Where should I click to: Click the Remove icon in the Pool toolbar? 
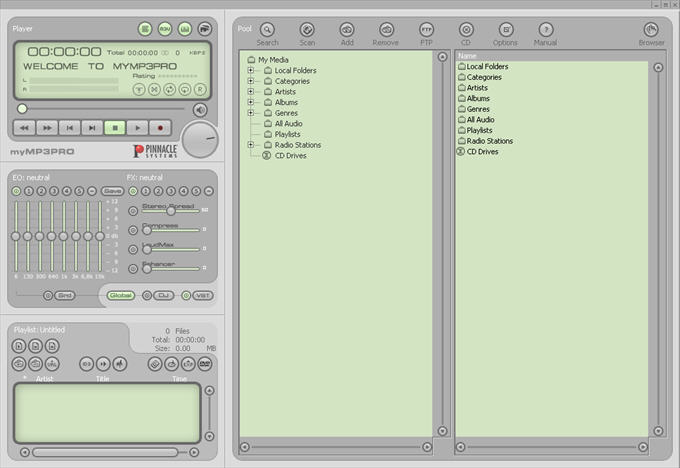[386, 29]
